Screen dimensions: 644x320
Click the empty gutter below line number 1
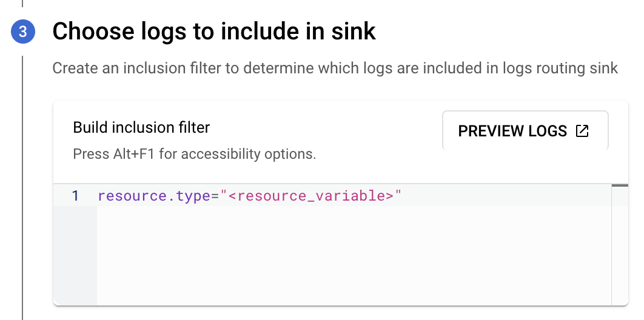[75, 255]
